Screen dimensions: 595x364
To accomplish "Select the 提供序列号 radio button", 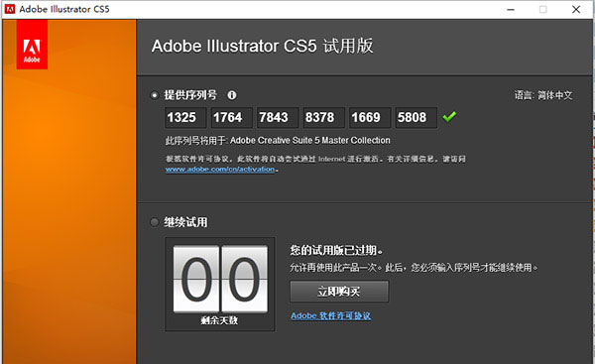I will coord(154,95).
